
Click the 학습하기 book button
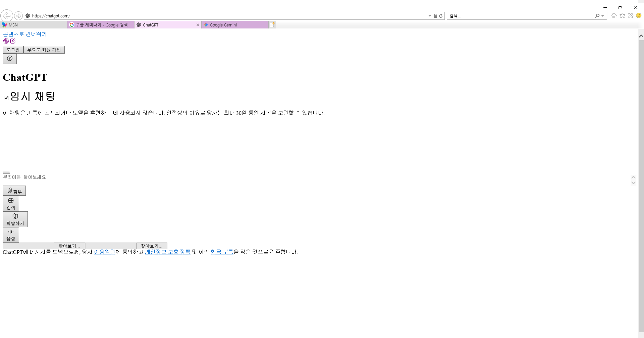click(15, 219)
